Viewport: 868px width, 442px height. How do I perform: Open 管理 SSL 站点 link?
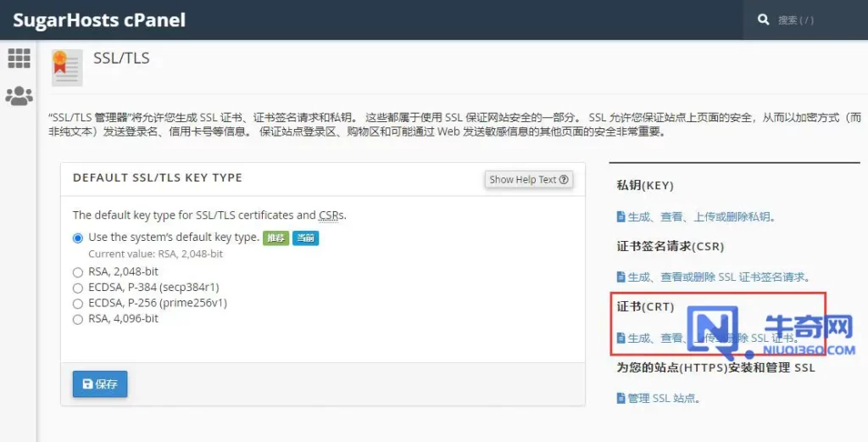point(659,398)
